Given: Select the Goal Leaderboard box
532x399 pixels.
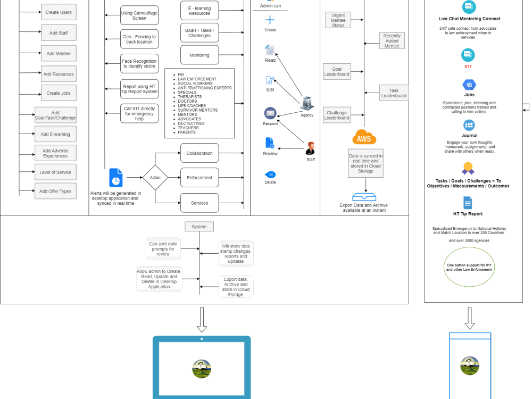Looking at the screenshot, I should coord(336,71).
